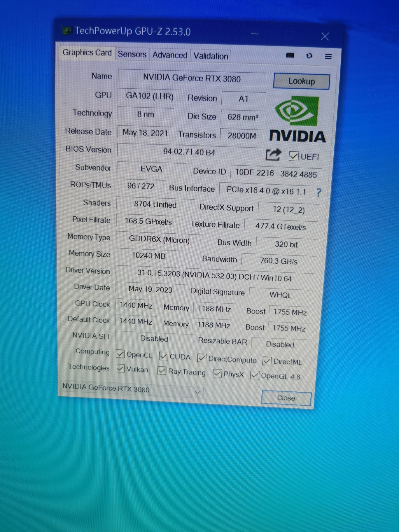Image resolution: width=399 pixels, height=532 pixels.
Task: Toggle the CUDA checkbox
Action: [x=164, y=356]
